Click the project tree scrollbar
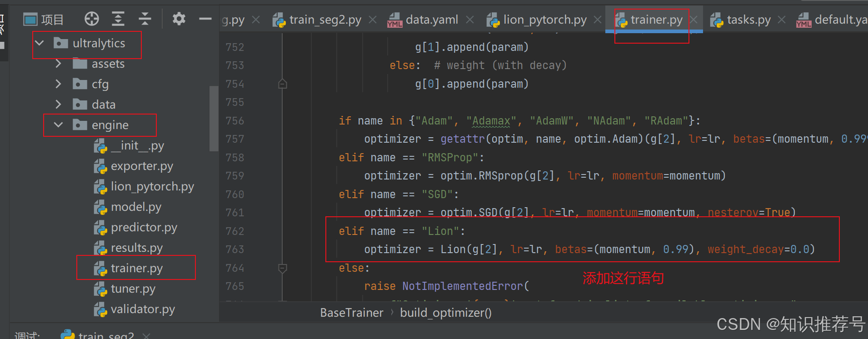The height and width of the screenshot is (339, 868). pos(214,119)
